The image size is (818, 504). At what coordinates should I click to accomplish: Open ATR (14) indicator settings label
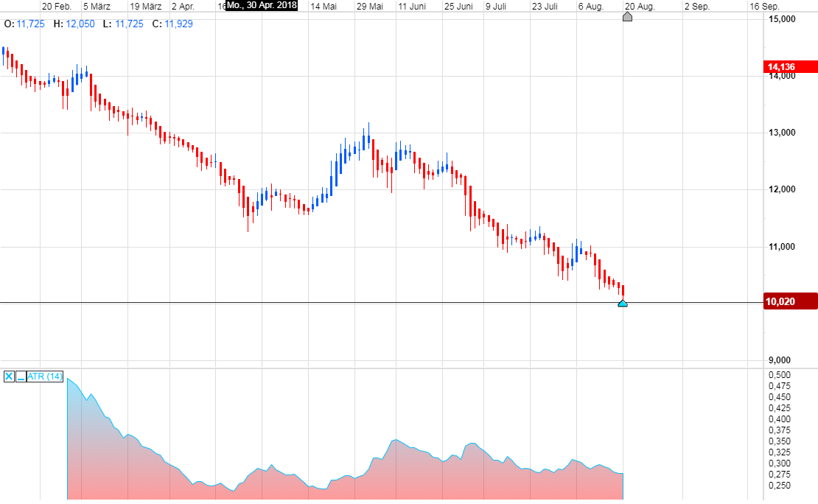pos(45,377)
